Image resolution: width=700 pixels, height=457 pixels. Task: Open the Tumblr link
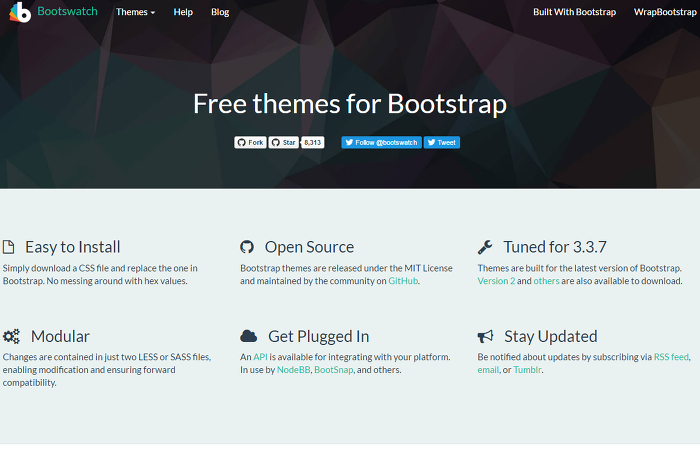coord(527,370)
